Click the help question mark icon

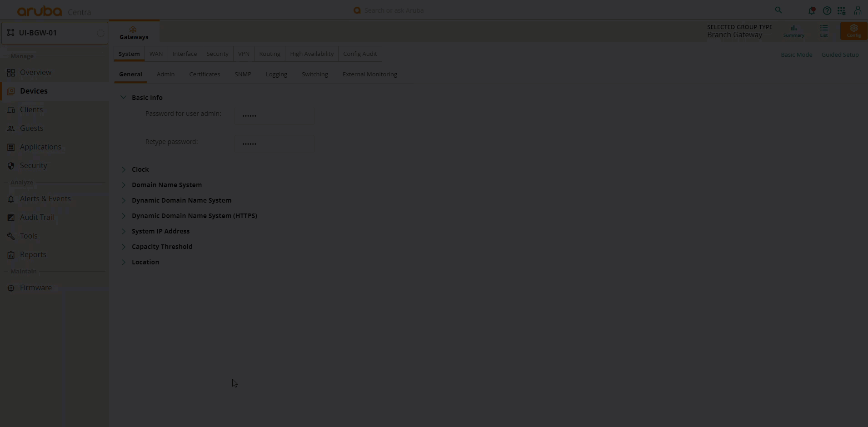point(827,10)
